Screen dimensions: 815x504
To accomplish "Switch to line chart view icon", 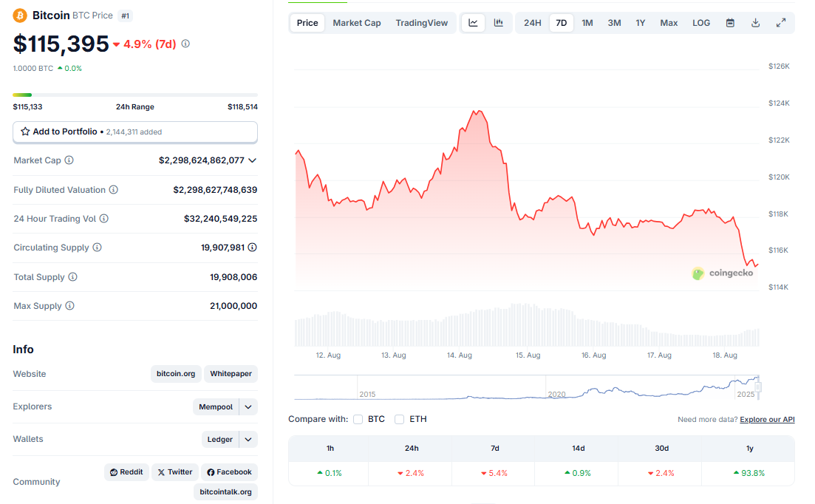I will 473,23.
